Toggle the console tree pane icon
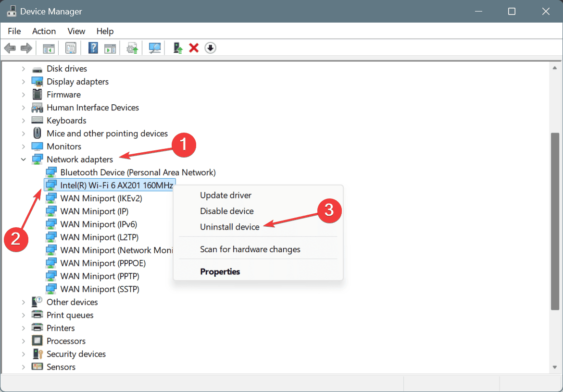The width and height of the screenshot is (563, 392). tap(49, 48)
